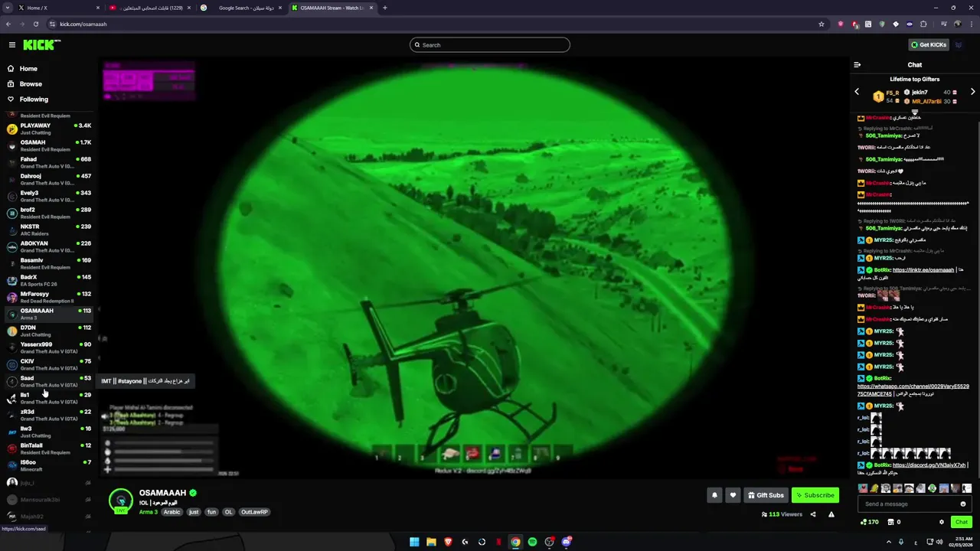Open Discord from the taskbar
Screen dimensions: 980x551
566,542
